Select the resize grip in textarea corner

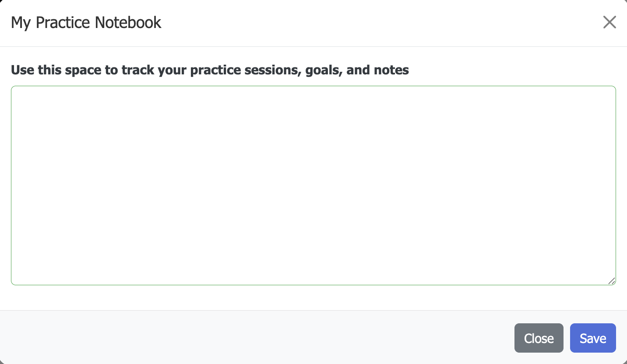(x=612, y=281)
